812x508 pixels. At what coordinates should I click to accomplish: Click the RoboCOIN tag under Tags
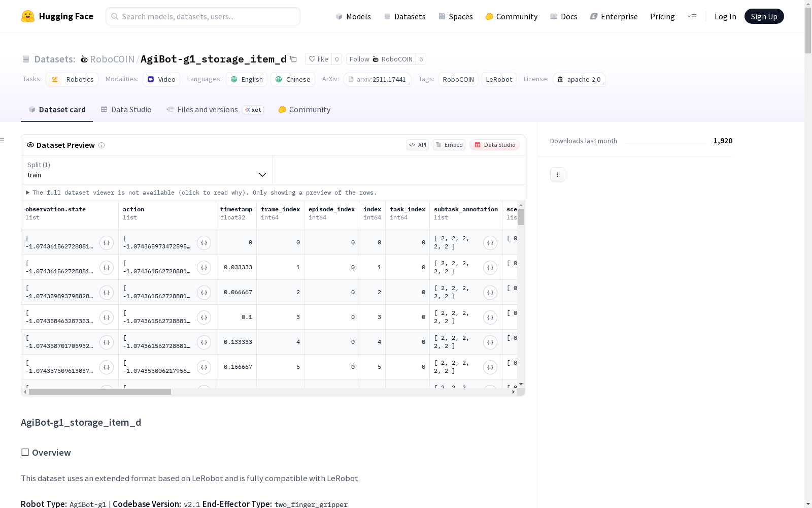[458, 79]
